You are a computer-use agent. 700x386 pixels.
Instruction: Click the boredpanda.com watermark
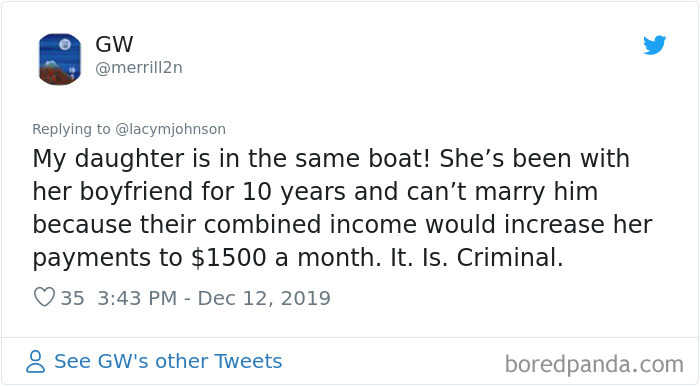(x=594, y=365)
